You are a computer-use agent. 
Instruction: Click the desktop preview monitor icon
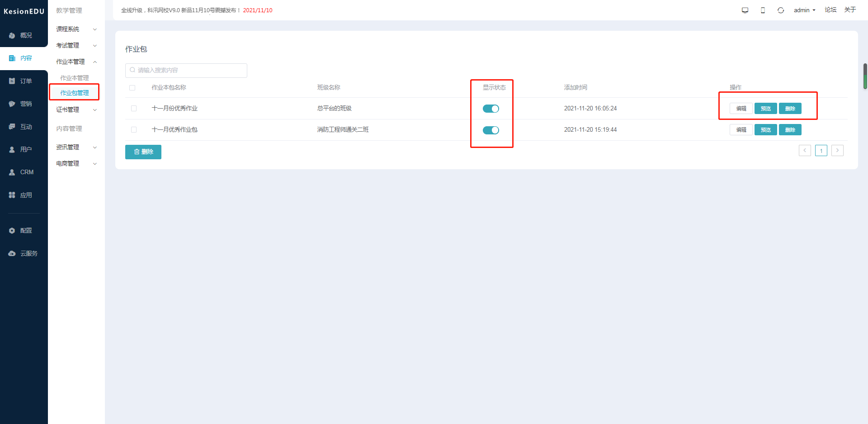coord(745,10)
